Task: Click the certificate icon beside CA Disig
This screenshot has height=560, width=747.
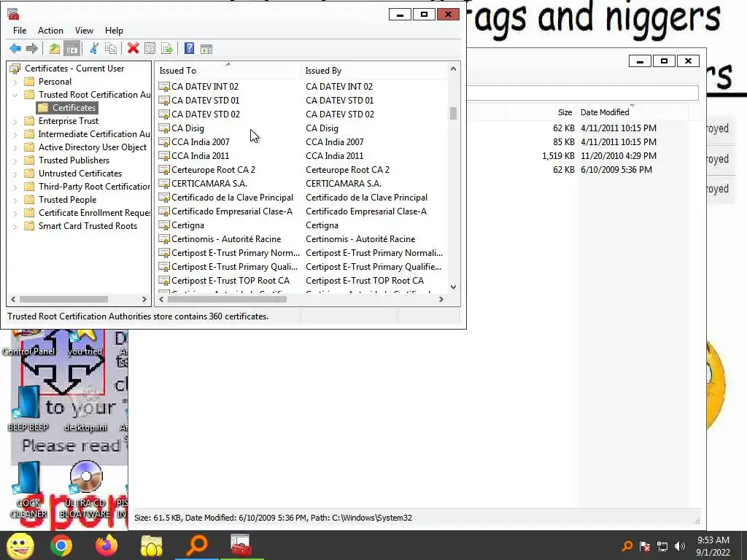Action: coord(164,128)
